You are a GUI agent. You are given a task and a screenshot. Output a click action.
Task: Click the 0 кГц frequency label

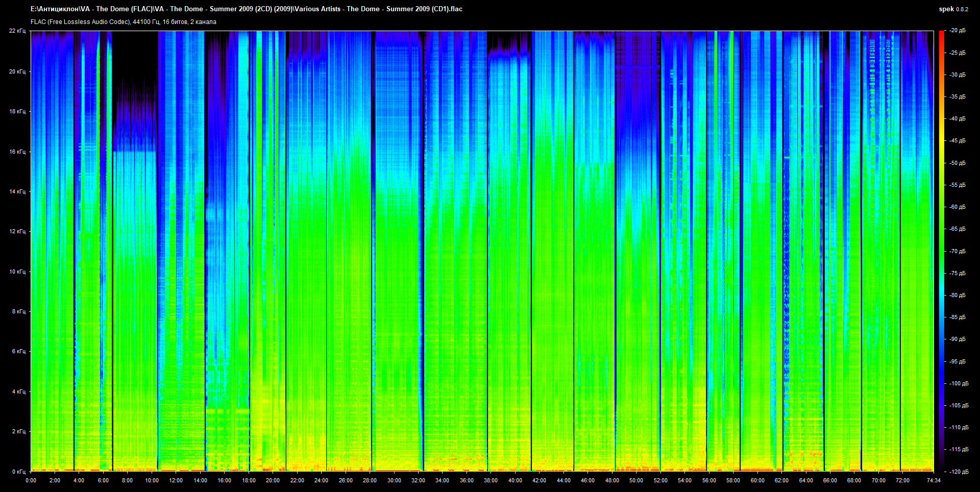(18, 472)
